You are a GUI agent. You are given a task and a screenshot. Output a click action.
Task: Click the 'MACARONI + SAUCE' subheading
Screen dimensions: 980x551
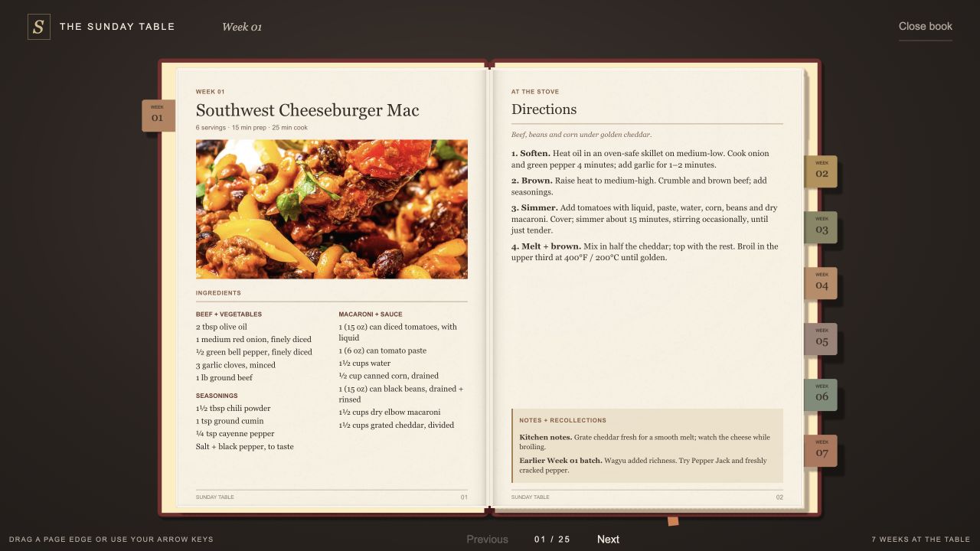click(371, 314)
